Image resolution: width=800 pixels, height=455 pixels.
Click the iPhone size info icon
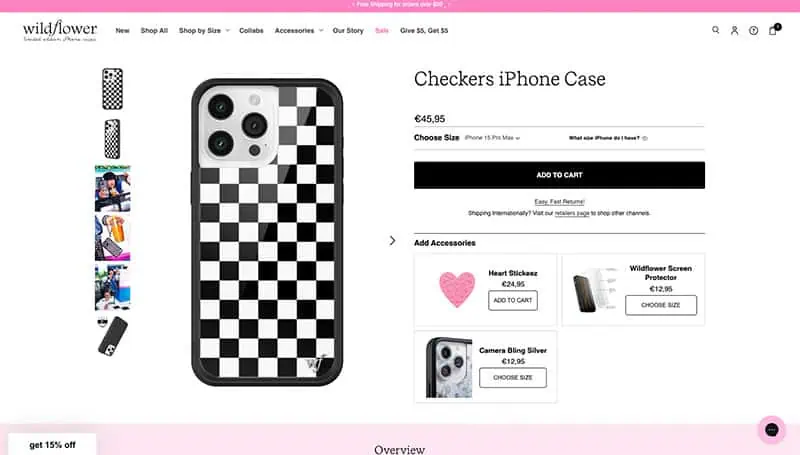[645, 138]
